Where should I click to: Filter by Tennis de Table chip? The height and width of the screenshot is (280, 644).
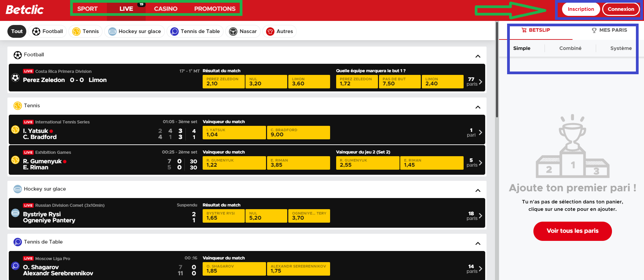195,31
